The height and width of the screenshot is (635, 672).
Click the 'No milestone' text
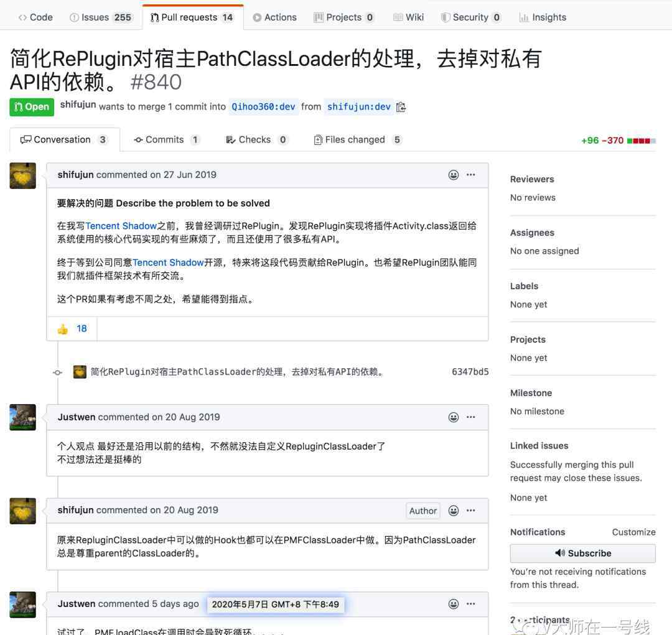tap(537, 411)
